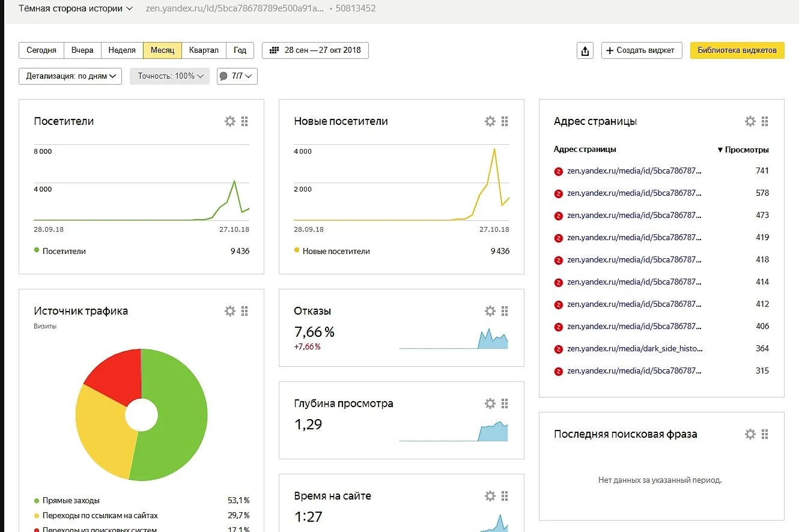Toggle Переходы по ссылкам на сайтах legend
The image size is (799, 532).
100,515
